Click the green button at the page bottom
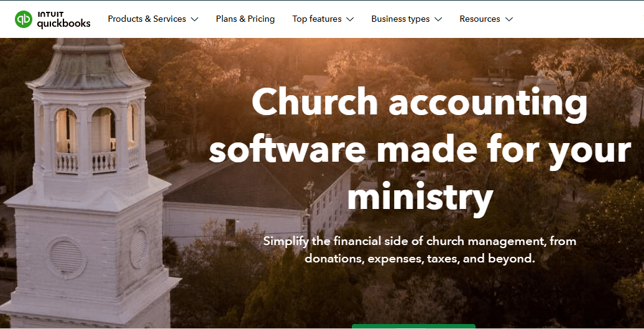 pyautogui.click(x=413, y=327)
